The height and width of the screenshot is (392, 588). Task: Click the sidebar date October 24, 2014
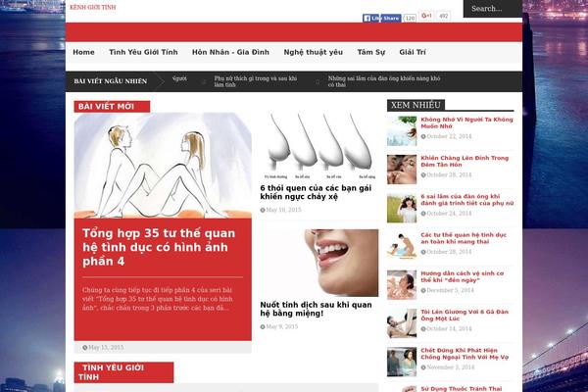click(449, 214)
